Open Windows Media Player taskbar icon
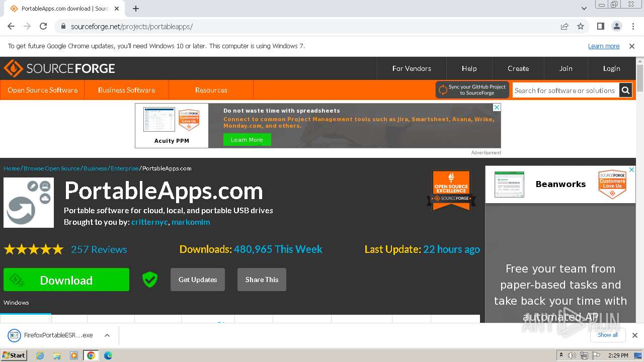The image size is (644, 362). 74,355
